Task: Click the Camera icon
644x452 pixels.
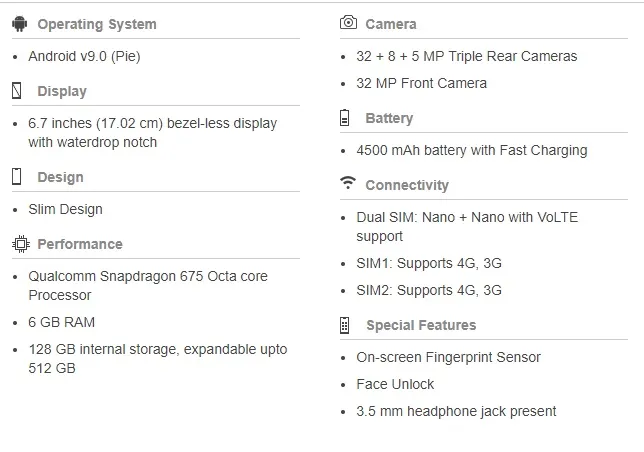Action: (x=348, y=22)
